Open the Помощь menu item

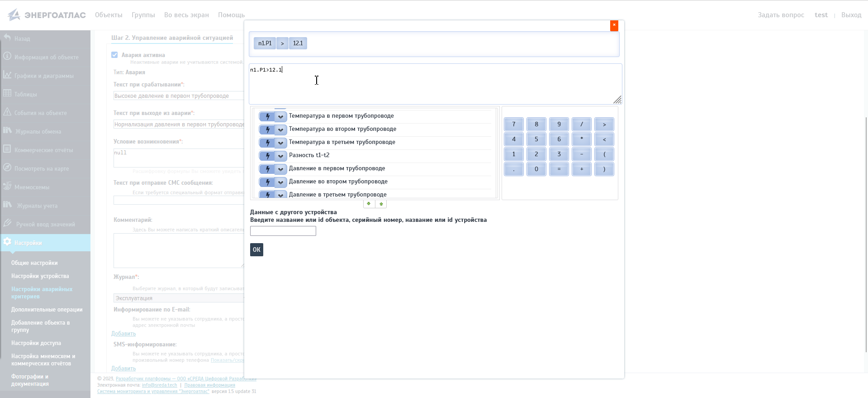(231, 15)
